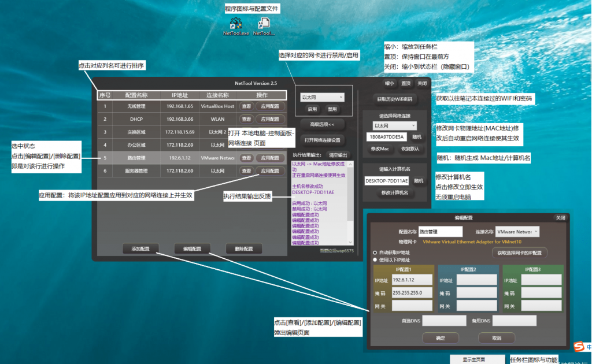Viewport: 592px width, 364px height.
Task: Cancel the edit dialog with 取消
Action: click(497, 339)
